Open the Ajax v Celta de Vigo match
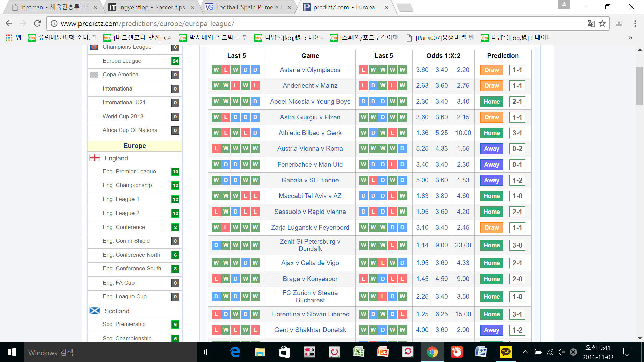The height and width of the screenshot is (362, 644). click(310, 263)
